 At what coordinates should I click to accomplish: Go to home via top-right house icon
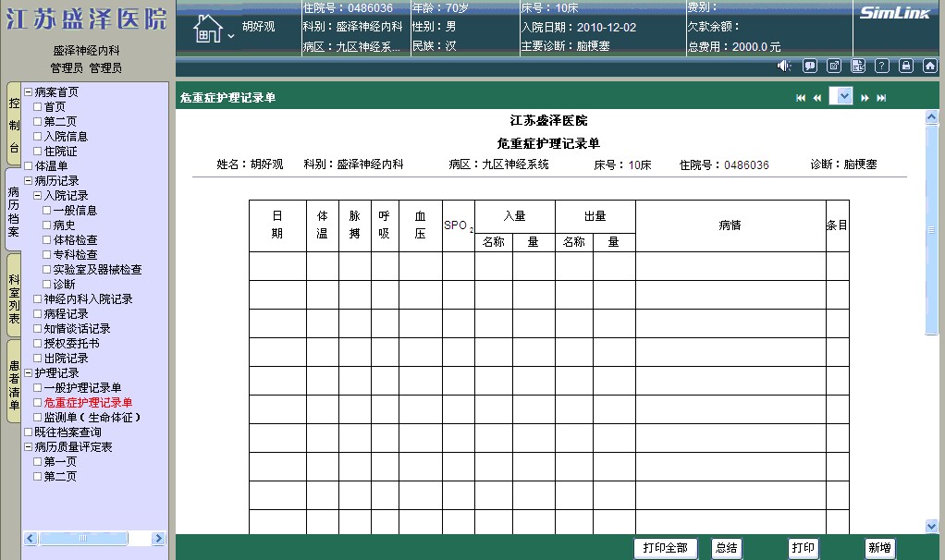pyautogui.click(x=930, y=66)
